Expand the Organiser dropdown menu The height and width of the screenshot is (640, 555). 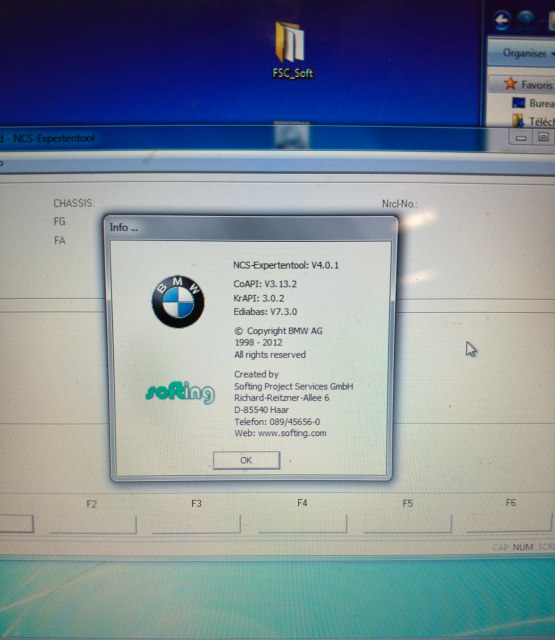point(527,53)
